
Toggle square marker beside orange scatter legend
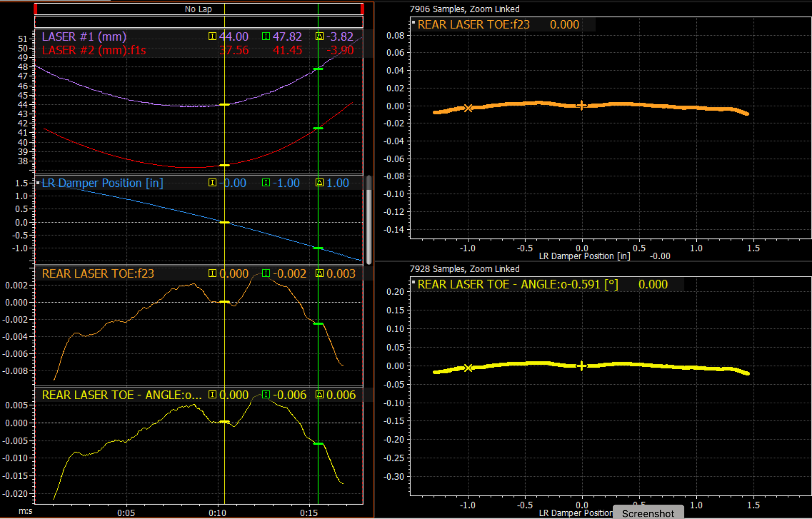coord(413,22)
